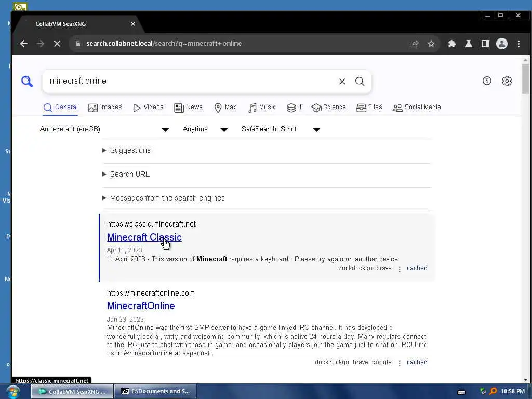Open the E:\Documents and S... taskbar button
The width and height of the screenshot is (532, 399).
pyautogui.click(x=155, y=392)
